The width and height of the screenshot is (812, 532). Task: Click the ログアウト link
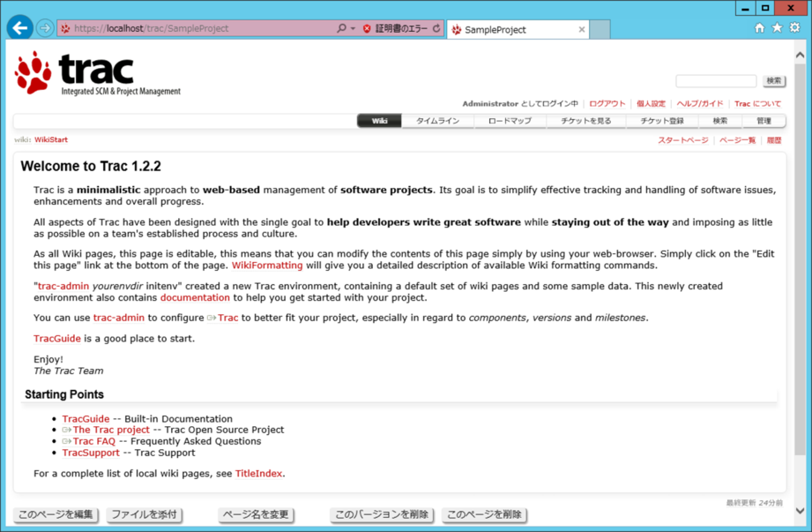point(607,104)
